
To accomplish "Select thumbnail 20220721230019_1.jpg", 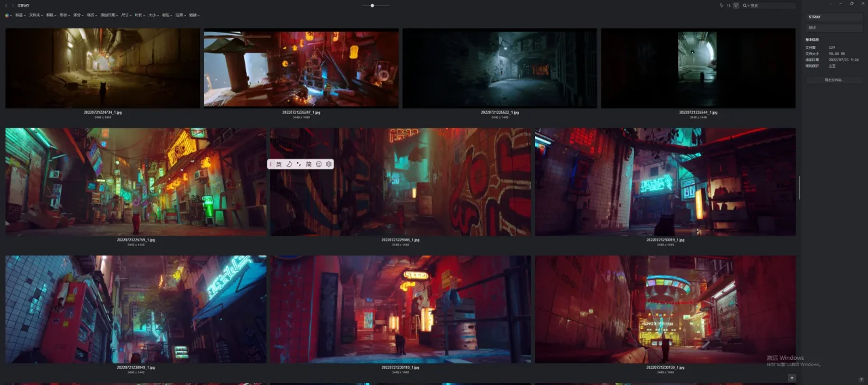I will [665, 182].
